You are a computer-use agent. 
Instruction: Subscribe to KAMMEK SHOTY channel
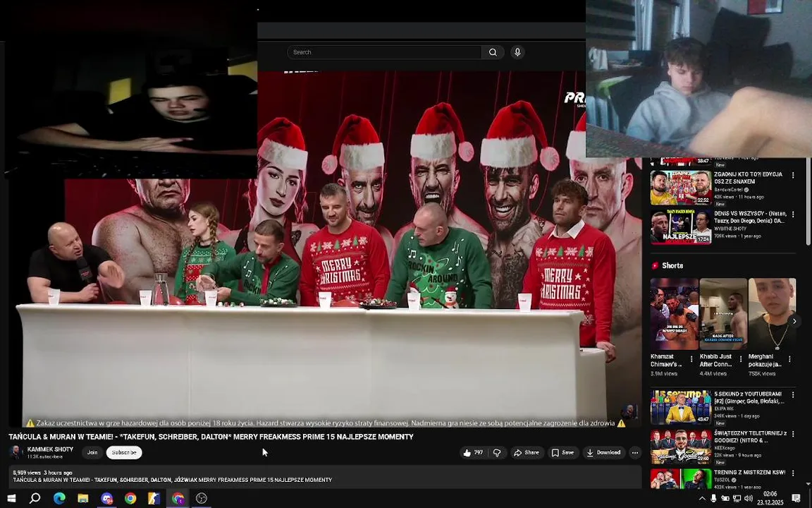pyautogui.click(x=124, y=452)
